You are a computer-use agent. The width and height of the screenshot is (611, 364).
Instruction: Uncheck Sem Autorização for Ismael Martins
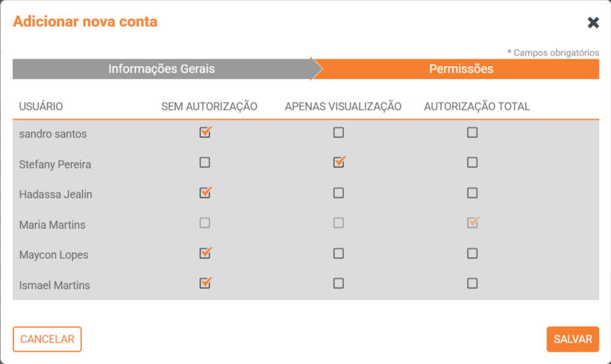(205, 283)
